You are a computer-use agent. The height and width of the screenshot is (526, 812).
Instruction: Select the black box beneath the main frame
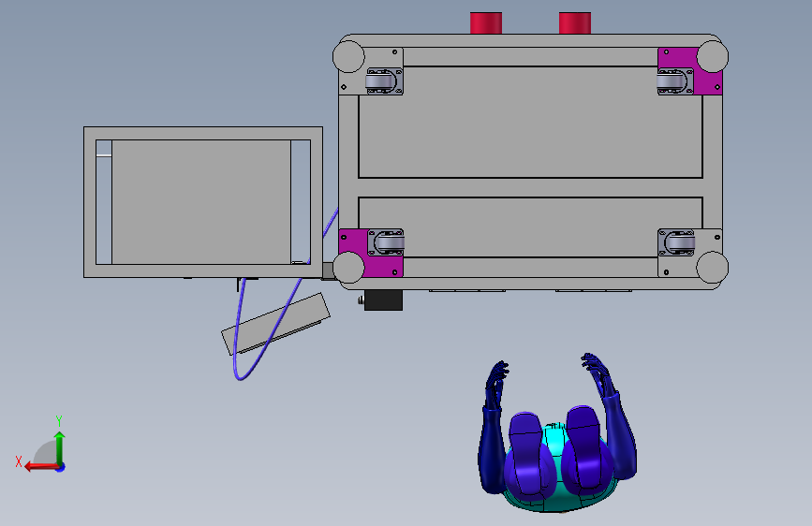(x=383, y=300)
